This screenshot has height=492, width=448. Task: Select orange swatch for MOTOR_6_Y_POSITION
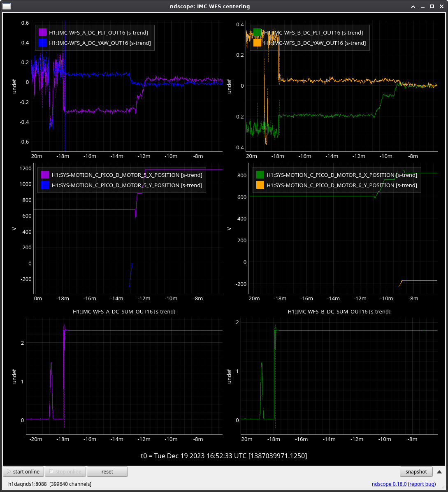tap(260, 185)
